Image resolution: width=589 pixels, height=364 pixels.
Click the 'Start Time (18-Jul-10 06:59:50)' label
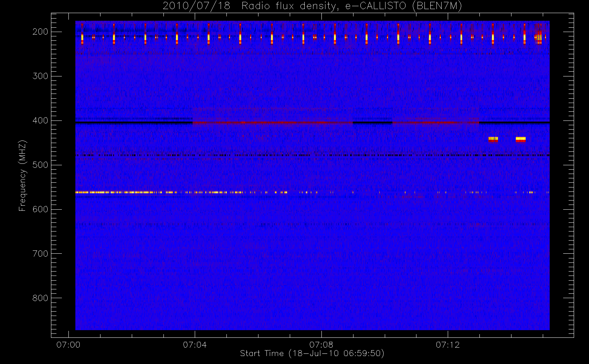click(312, 353)
